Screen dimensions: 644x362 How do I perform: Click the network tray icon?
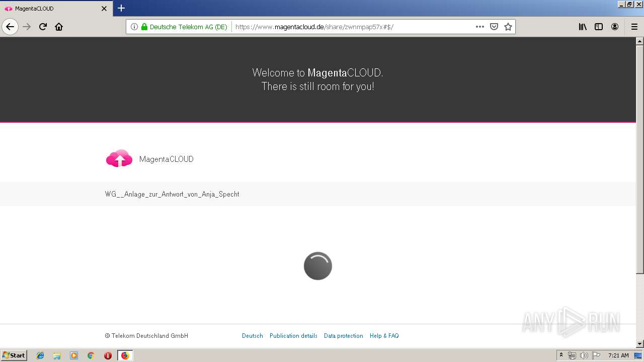tap(572, 355)
